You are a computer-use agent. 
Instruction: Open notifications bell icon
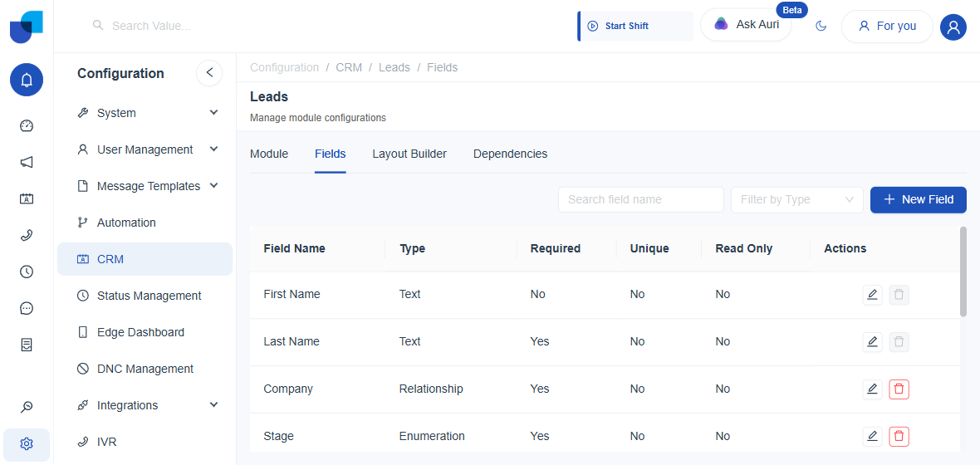click(27, 80)
